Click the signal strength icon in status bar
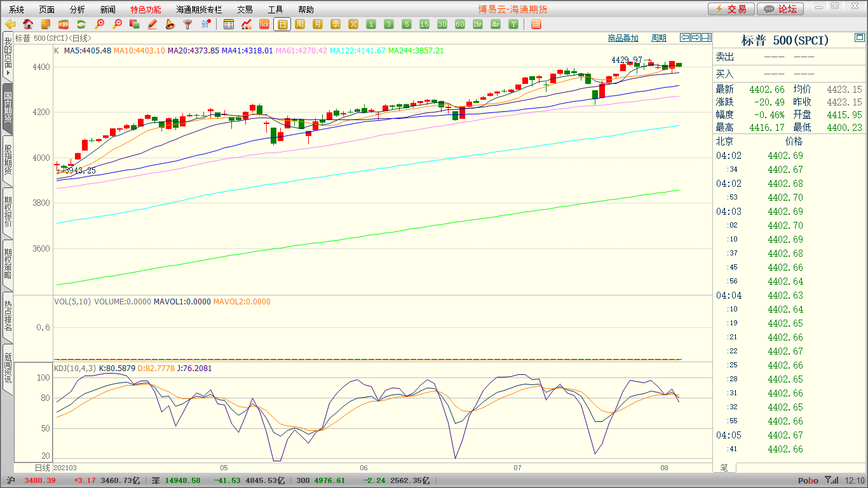This screenshot has width=868, height=488. [831, 480]
